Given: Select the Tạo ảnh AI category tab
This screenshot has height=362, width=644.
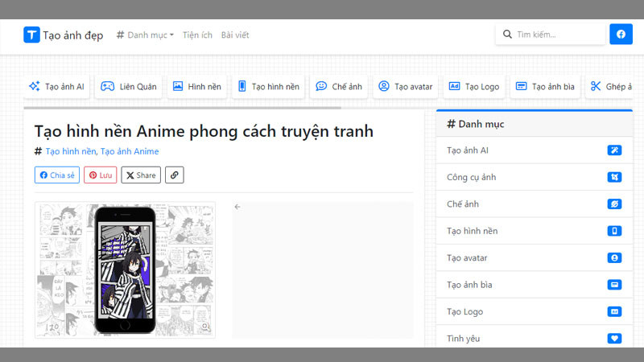Looking at the screenshot, I should coord(56,87).
